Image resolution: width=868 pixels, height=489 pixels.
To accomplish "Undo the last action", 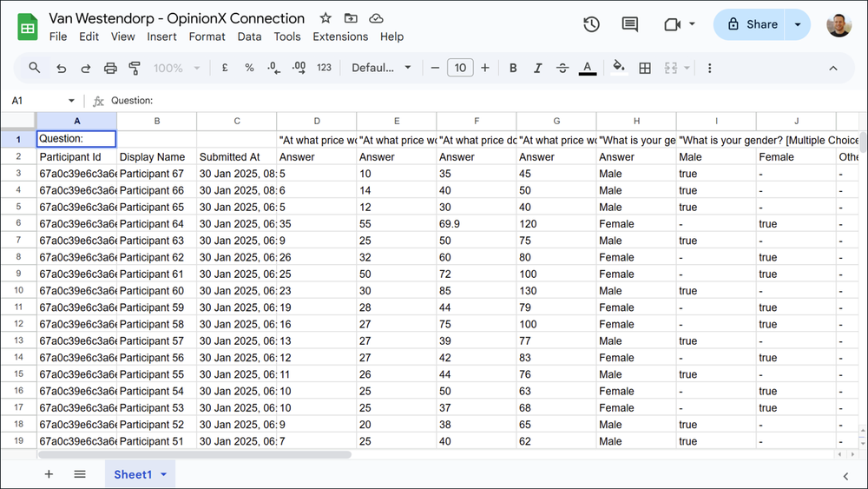I will point(61,68).
